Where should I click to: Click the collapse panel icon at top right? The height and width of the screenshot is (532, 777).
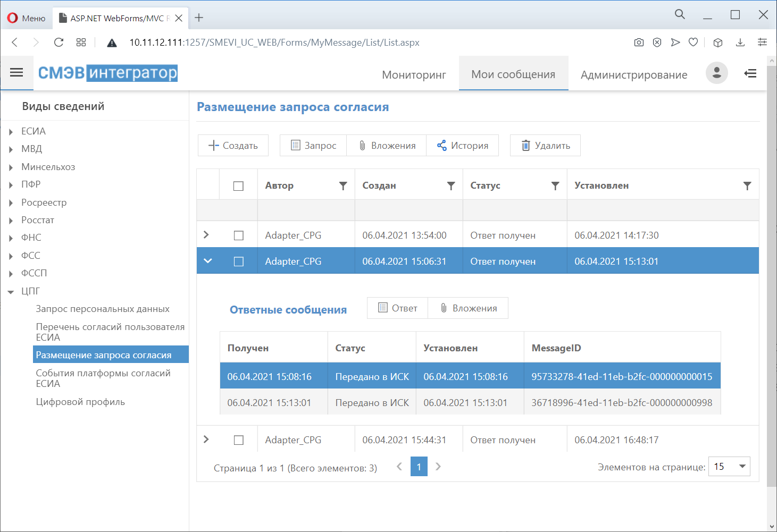point(750,73)
